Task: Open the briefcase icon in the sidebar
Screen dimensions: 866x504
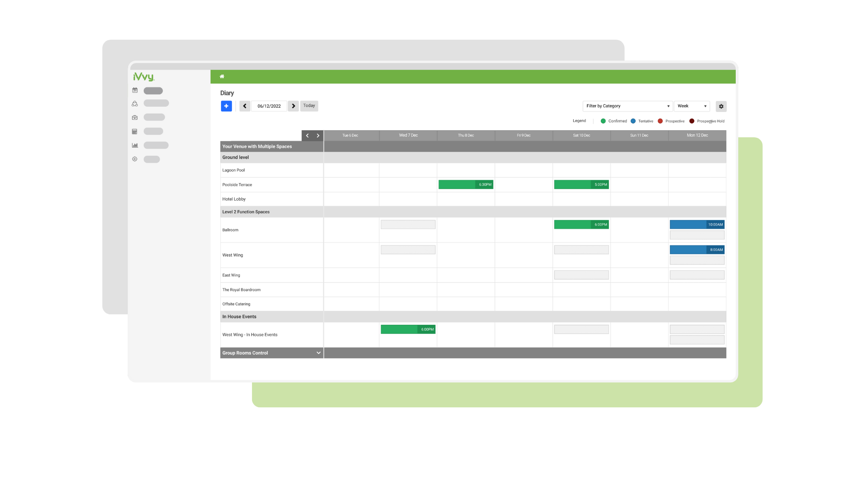Action: [x=134, y=117]
